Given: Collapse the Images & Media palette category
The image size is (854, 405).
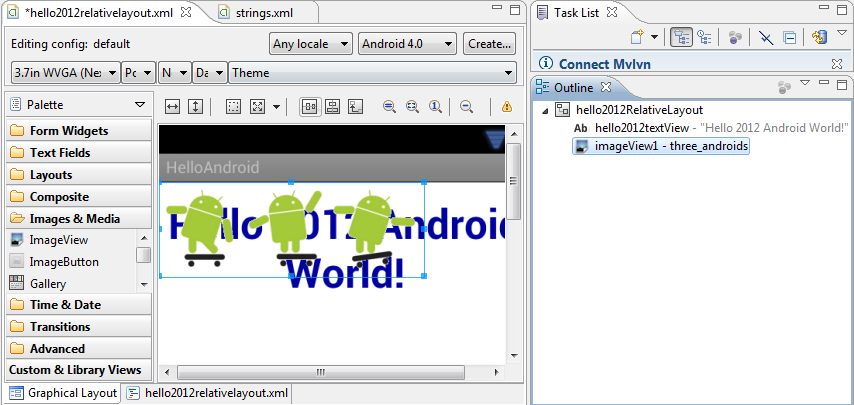Looking at the screenshot, I should tap(79, 218).
